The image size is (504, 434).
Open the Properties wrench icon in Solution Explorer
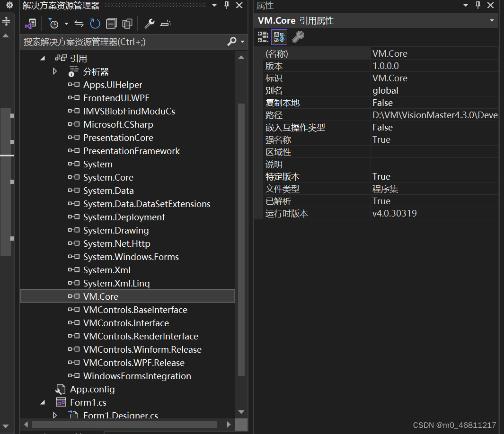point(149,24)
